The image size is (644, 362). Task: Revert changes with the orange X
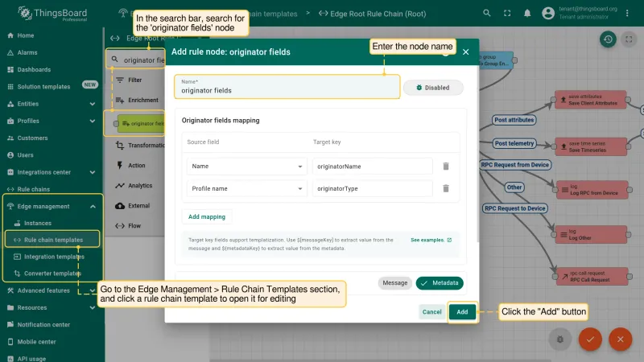coord(620,339)
